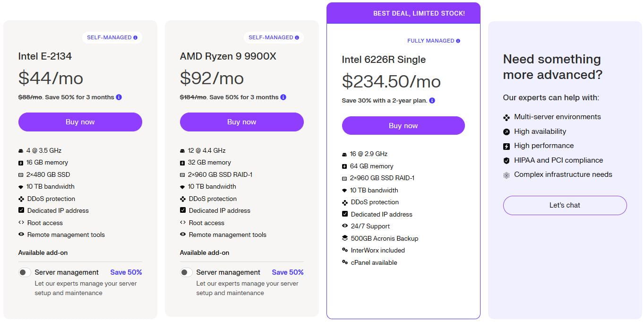The height and width of the screenshot is (322, 644).
Task: Enable Server management add-on for Intel E-2134
Action: [25, 272]
